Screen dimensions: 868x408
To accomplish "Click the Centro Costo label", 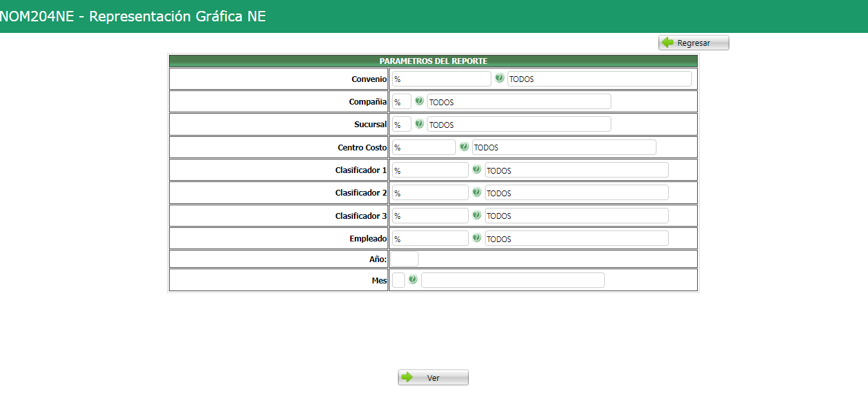I will click(x=362, y=147).
